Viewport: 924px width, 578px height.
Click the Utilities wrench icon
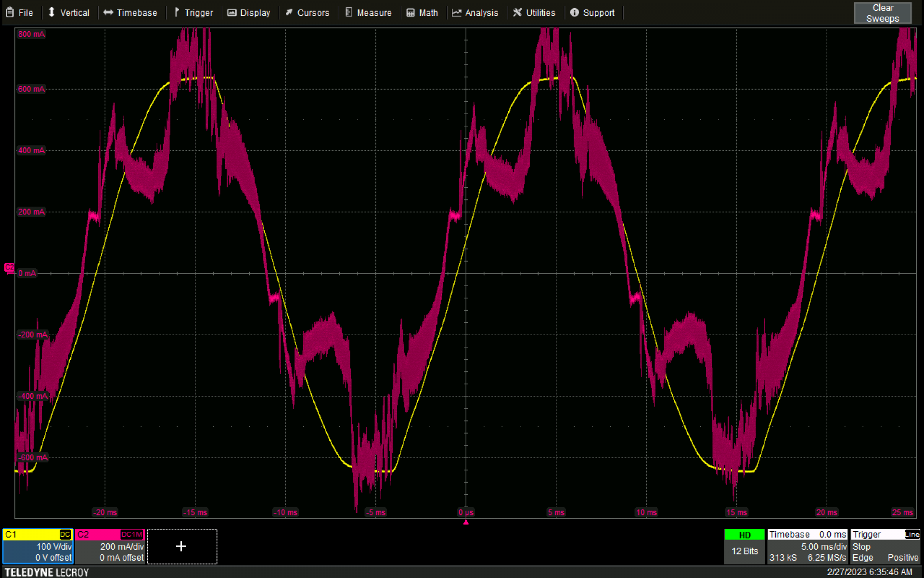coord(517,13)
